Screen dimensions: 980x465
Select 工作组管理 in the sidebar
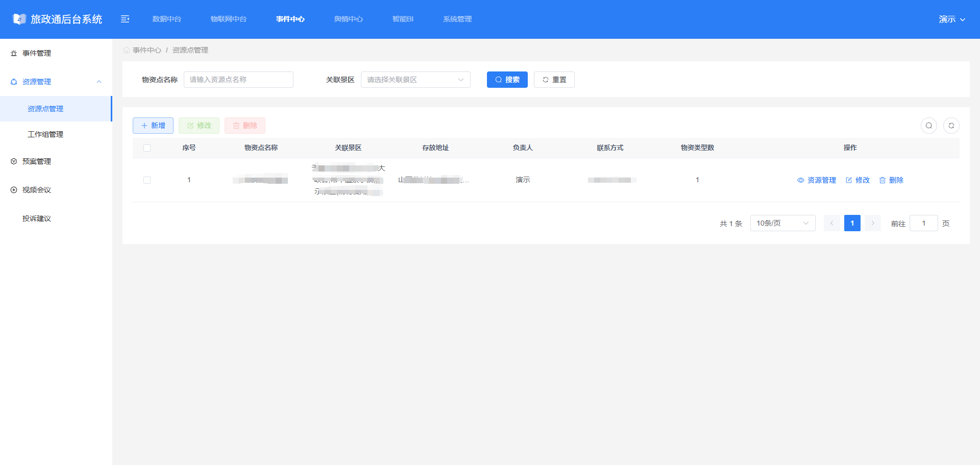[x=56, y=134]
